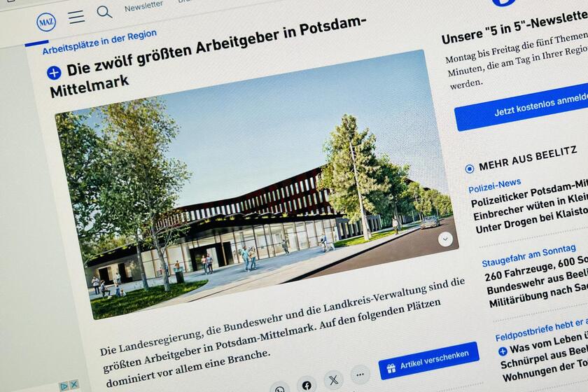This screenshot has height=392, width=588.
Task: Open the building rendering article image
Action: pos(257,184)
